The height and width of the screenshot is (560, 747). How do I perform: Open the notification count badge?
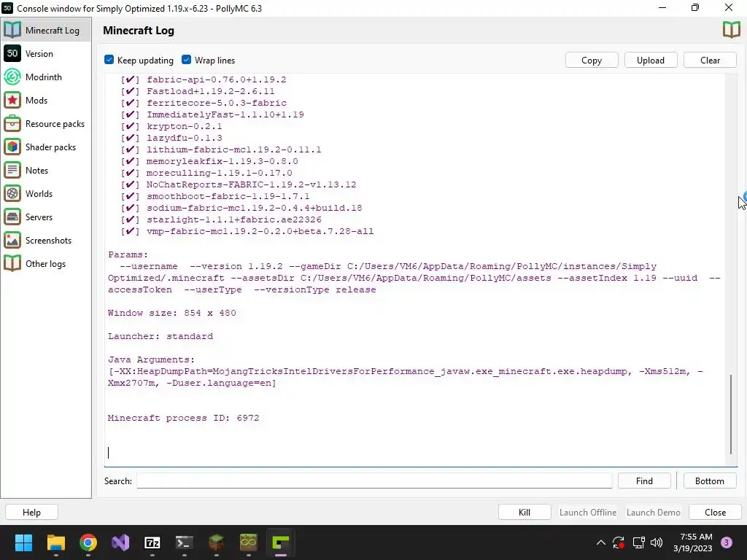(x=727, y=542)
